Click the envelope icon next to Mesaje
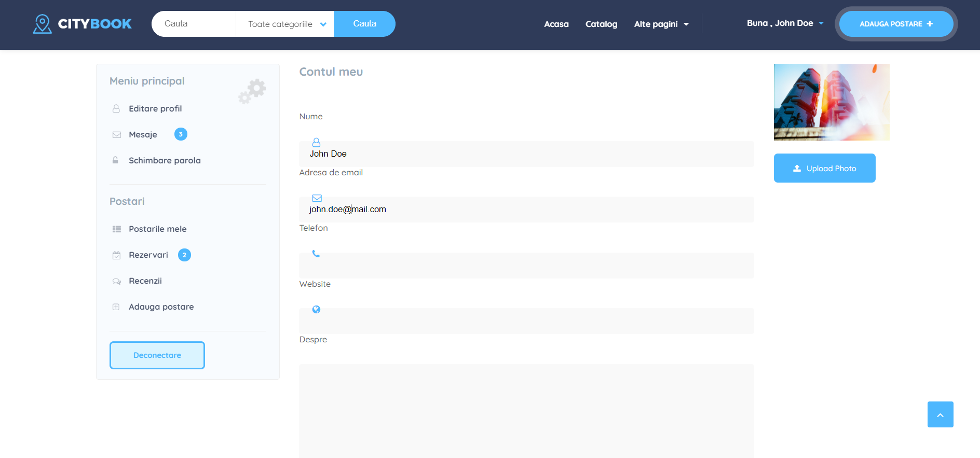The height and width of the screenshot is (458, 980). [116, 135]
